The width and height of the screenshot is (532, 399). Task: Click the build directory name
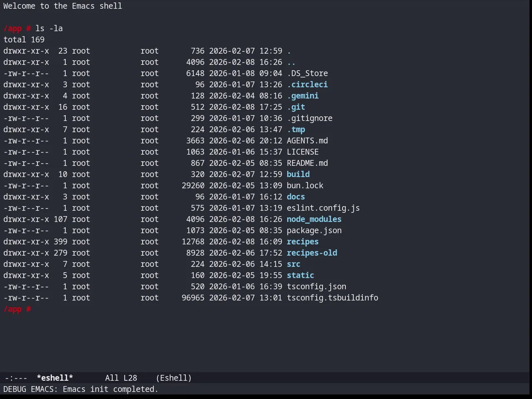[x=298, y=174]
